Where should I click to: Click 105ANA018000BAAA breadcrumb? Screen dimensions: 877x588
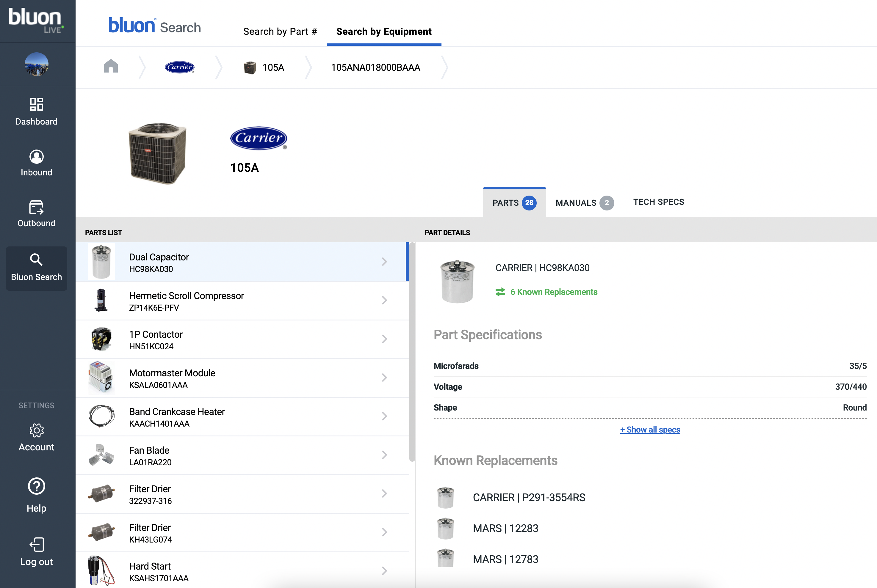[376, 67]
